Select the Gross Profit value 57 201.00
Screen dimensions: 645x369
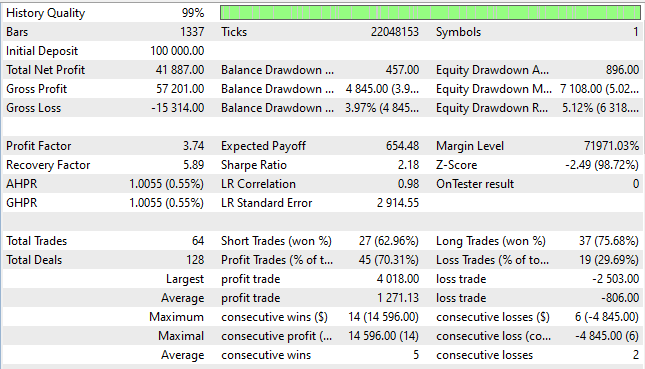point(180,89)
